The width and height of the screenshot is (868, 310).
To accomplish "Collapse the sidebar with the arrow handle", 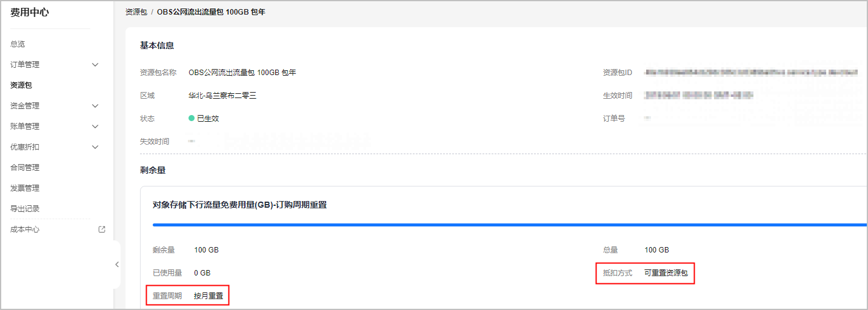I will tap(117, 265).
